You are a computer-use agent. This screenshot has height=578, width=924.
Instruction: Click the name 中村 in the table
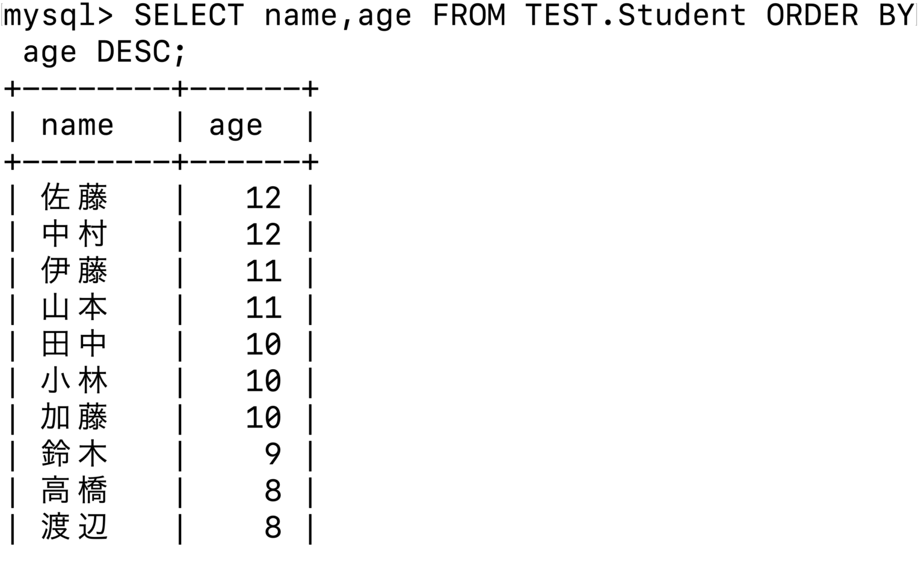click(x=75, y=234)
